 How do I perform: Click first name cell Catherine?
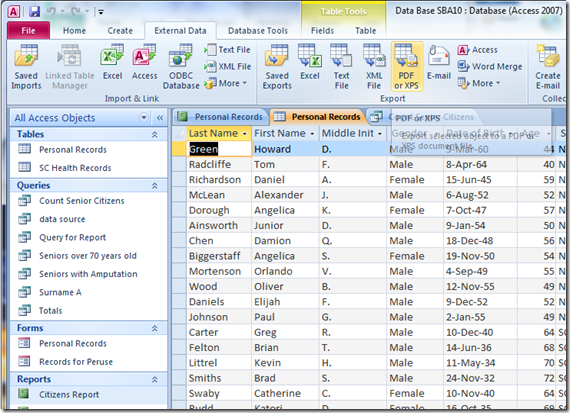pyautogui.click(x=285, y=394)
